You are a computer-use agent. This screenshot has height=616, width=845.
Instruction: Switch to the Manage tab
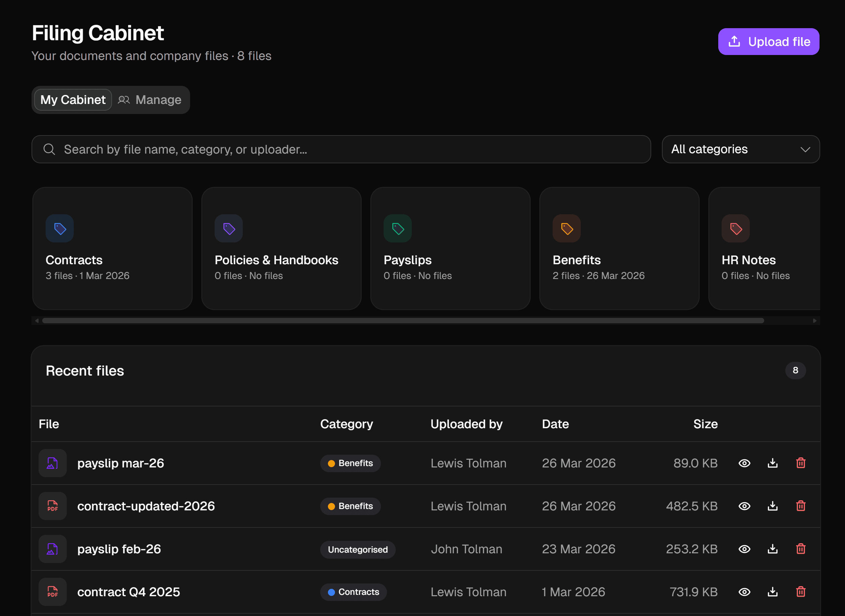150,100
